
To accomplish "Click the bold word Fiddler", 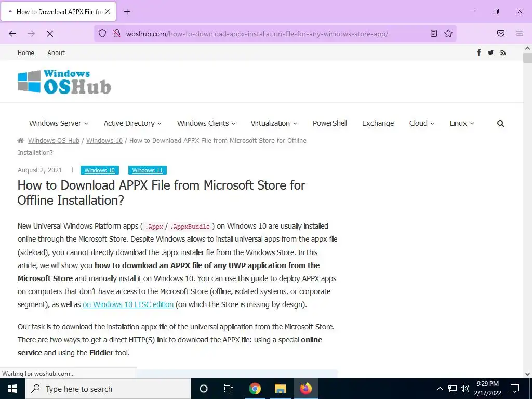I will tap(101, 353).
